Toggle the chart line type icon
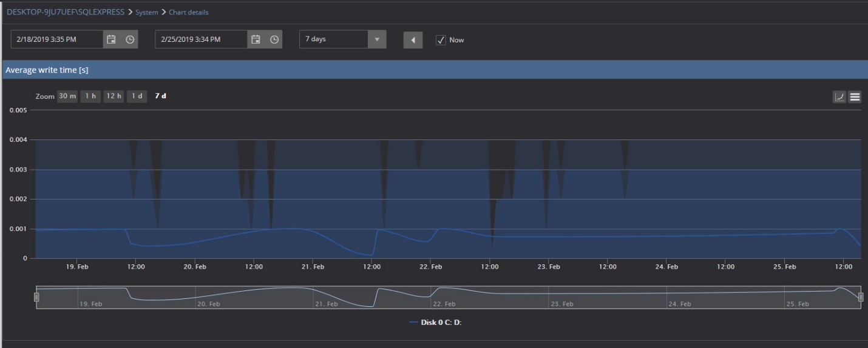868x348 pixels. (839, 97)
